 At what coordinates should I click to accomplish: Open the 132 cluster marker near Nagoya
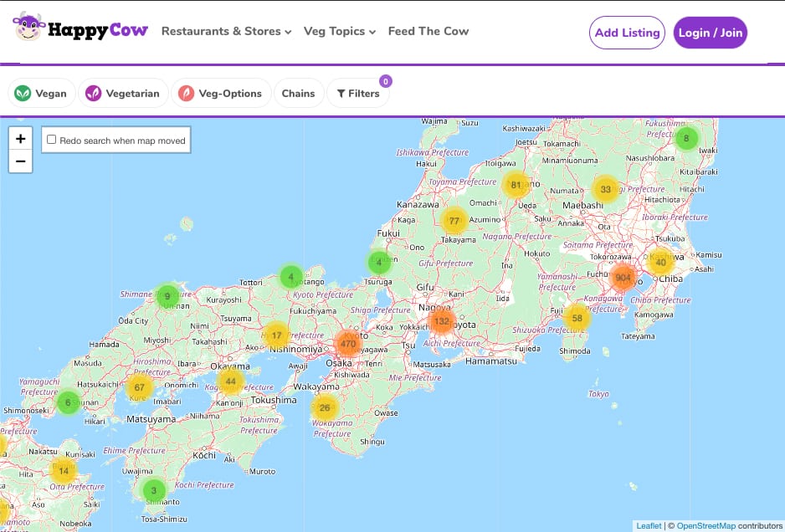[x=442, y=321]
